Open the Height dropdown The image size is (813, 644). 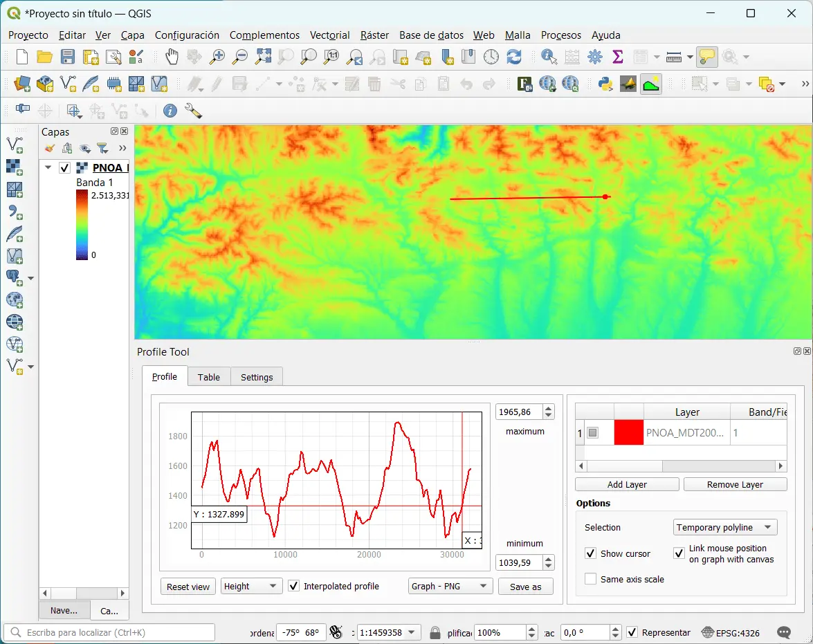click(x=251, y=586)
